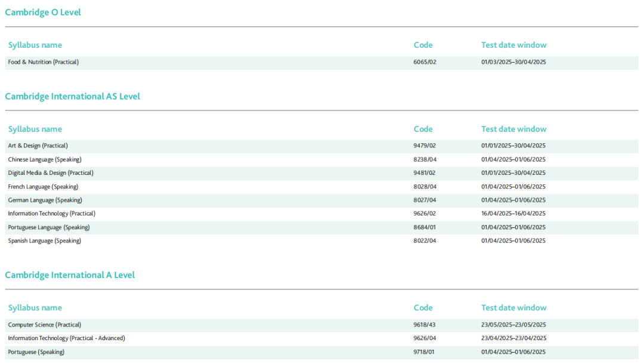Select code 8027/04
This screenshot has width=644, height=364.
[425, 200]
